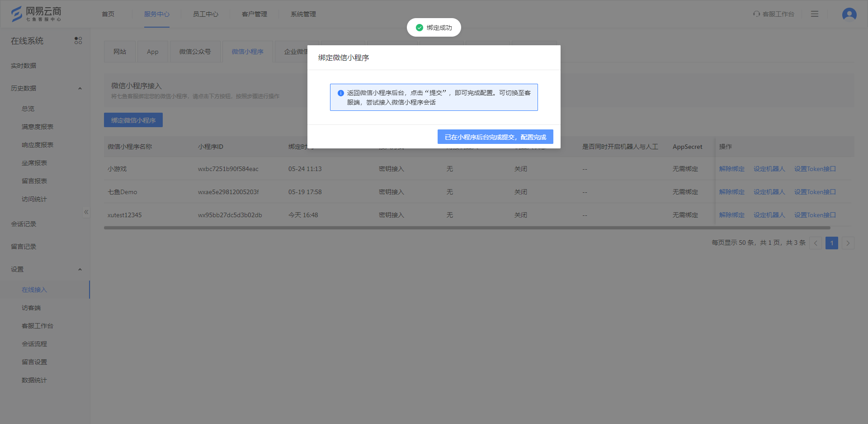Click the blue info icon in the dialog
868x424 pixels.
tap(341, 93)
